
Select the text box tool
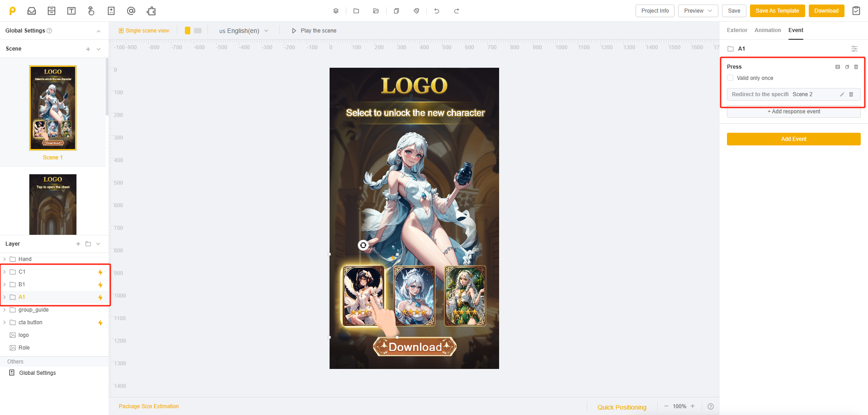coord(71,11)
